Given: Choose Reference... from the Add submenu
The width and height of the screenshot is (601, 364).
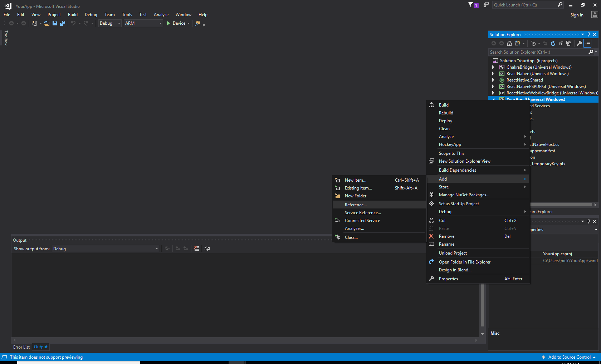Looking at the screenshot, I should click(x=379, y=205).
